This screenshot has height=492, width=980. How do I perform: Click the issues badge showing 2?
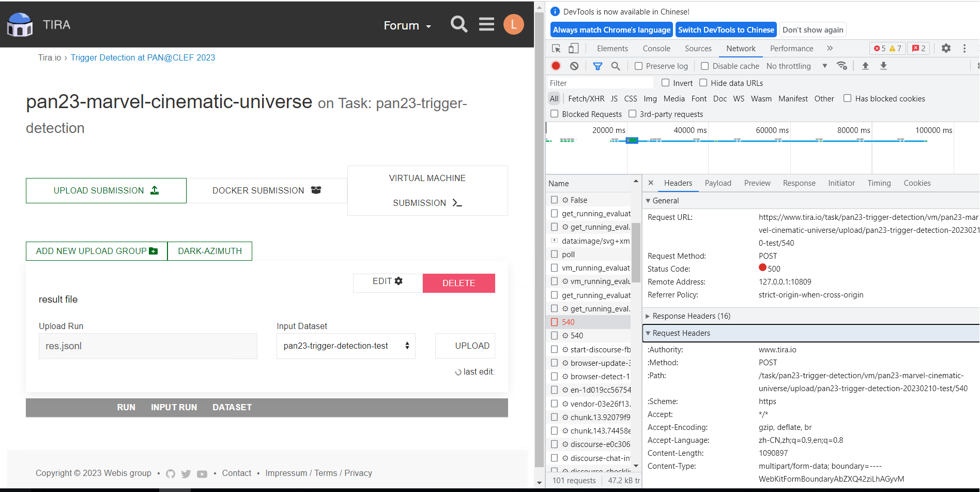pos(919,48)
